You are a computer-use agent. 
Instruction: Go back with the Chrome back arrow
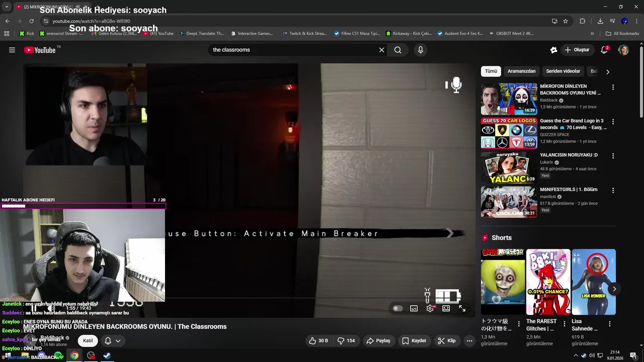7,21
